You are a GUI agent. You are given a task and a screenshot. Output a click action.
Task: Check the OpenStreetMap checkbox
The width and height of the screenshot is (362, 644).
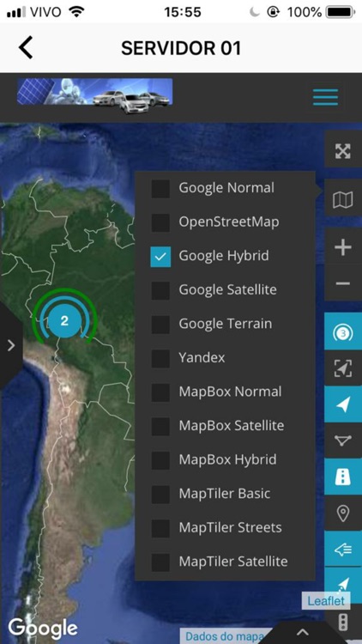click(x=160, y=222)
